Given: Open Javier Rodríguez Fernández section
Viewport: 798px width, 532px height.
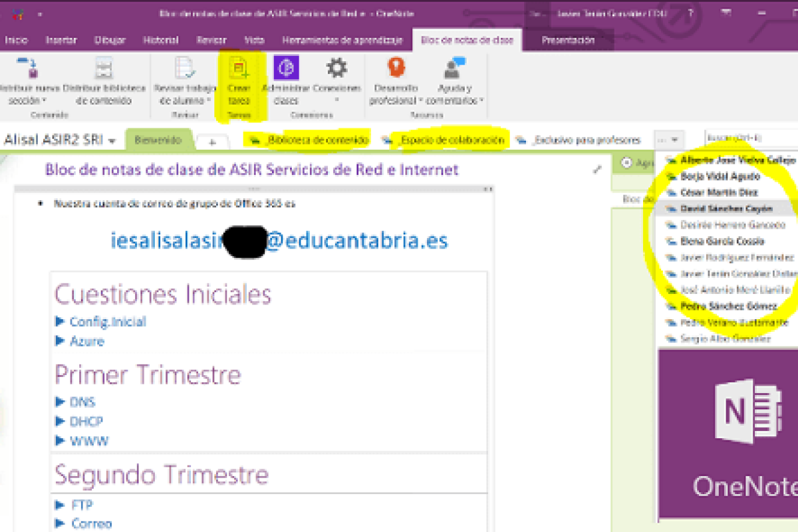Looking at the screenshot, I should pyautogui.click(x=729, y=257).
